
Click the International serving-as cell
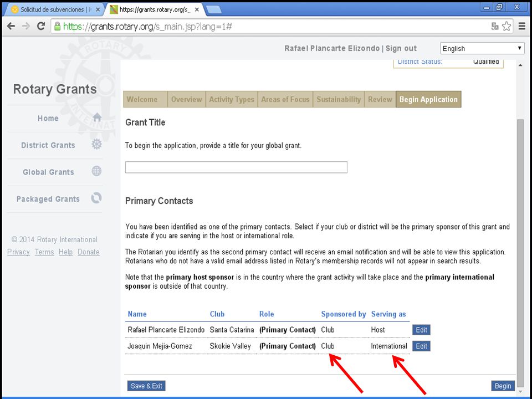point(389,346)
